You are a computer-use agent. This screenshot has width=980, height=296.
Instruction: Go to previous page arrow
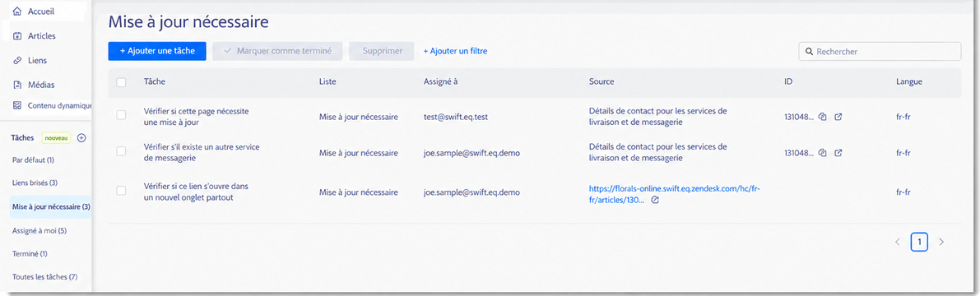(x=897, y=242)
